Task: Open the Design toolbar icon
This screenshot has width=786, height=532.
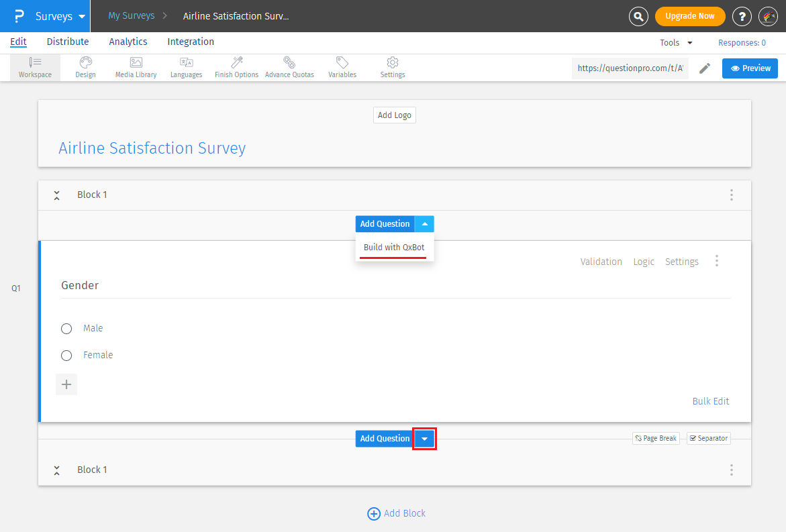Action: tap(85, 67)
